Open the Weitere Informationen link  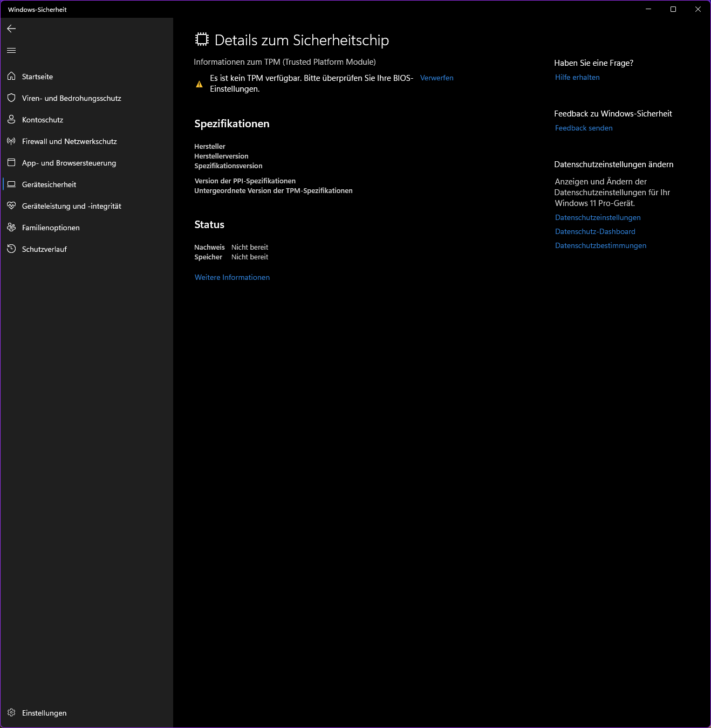pos(232,277)
